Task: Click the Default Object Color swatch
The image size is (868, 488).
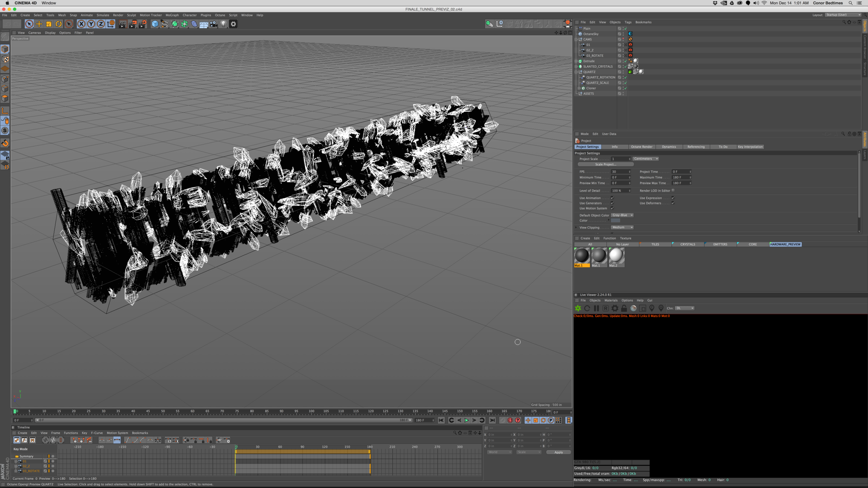Action: 615,220
